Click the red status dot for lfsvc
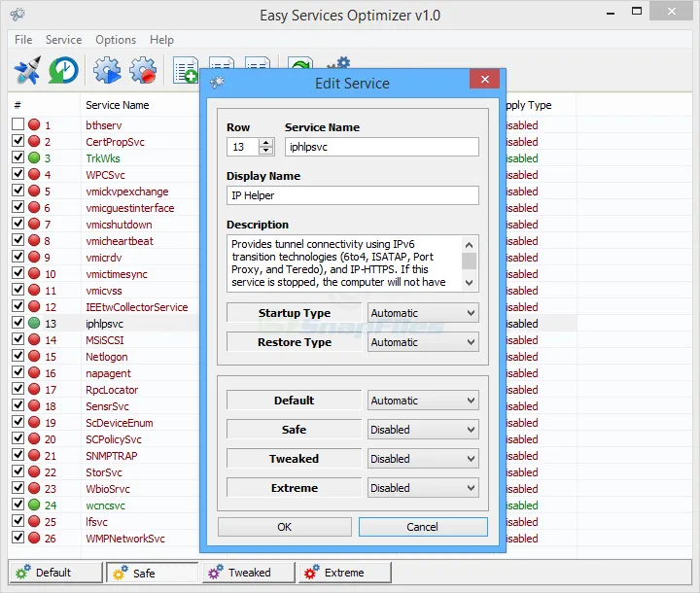This screenshot has height=593, width=700. pyautogui.click(x=34, y=521)
